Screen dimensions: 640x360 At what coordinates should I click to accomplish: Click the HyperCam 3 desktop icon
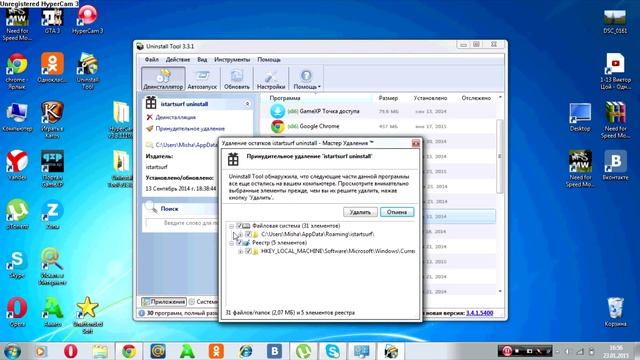tap(87, 20)
